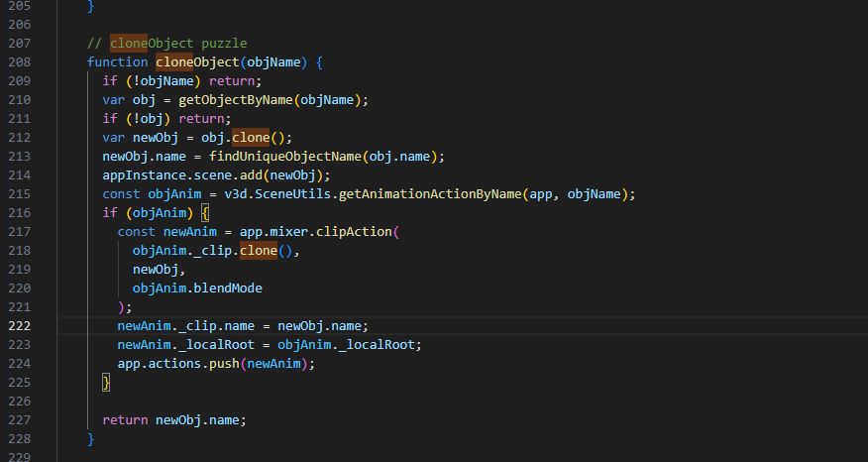This screenshot has height=462, width=868.
Task: Click line number 226 in the gutter
Action: (x=20, y=402)
